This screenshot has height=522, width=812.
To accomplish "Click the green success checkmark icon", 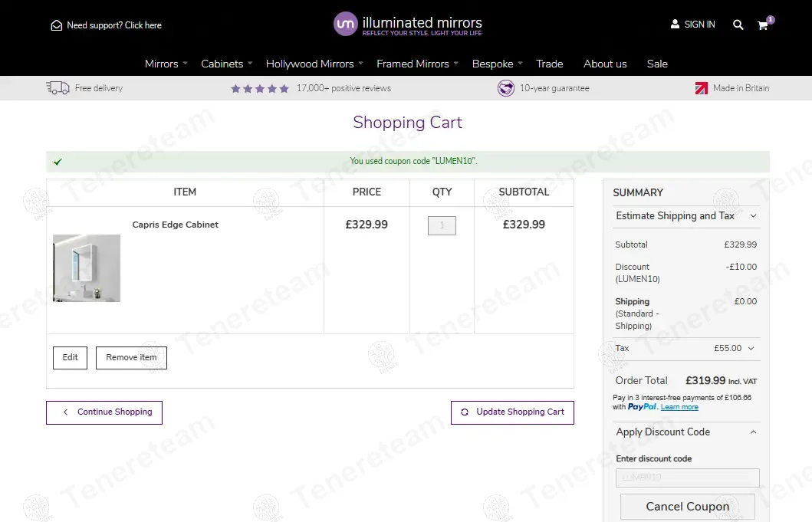I will (58, 162).
